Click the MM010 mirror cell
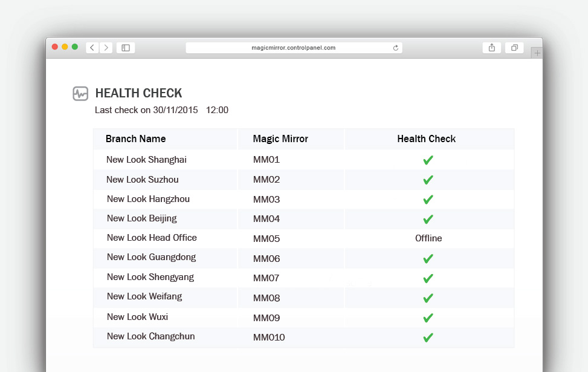The height and width of the screenshot is (372, 588). tap(269, 338)
